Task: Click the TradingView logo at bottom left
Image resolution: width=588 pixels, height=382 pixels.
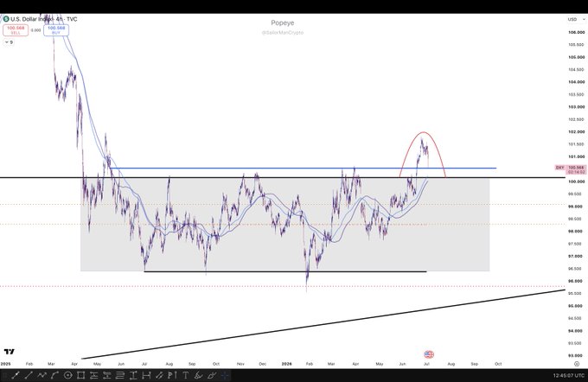Action: [x=9, y=351]
